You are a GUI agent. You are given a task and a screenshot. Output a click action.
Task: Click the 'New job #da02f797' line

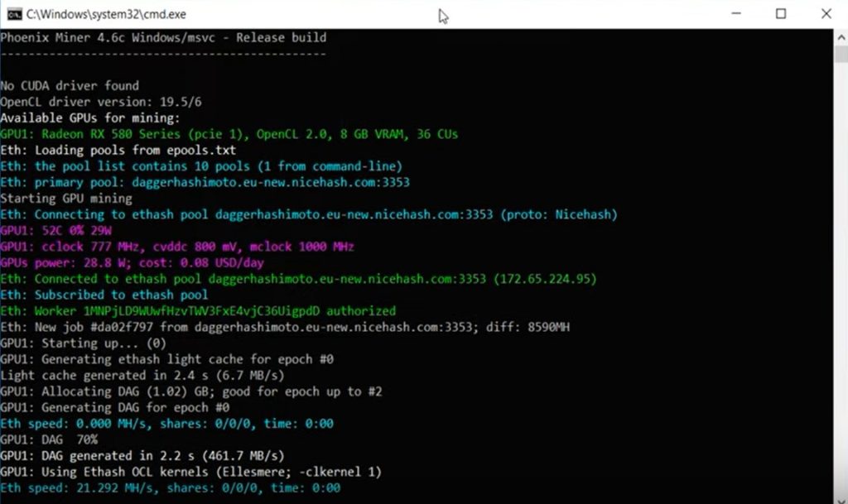click(285, 328)
